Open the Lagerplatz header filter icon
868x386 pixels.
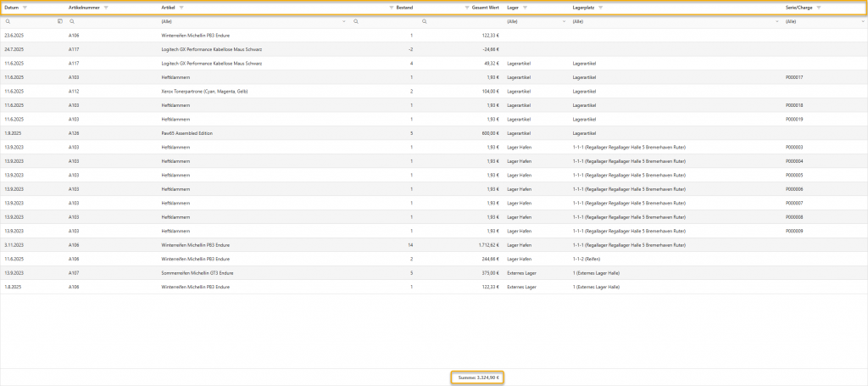pos(601,8)
